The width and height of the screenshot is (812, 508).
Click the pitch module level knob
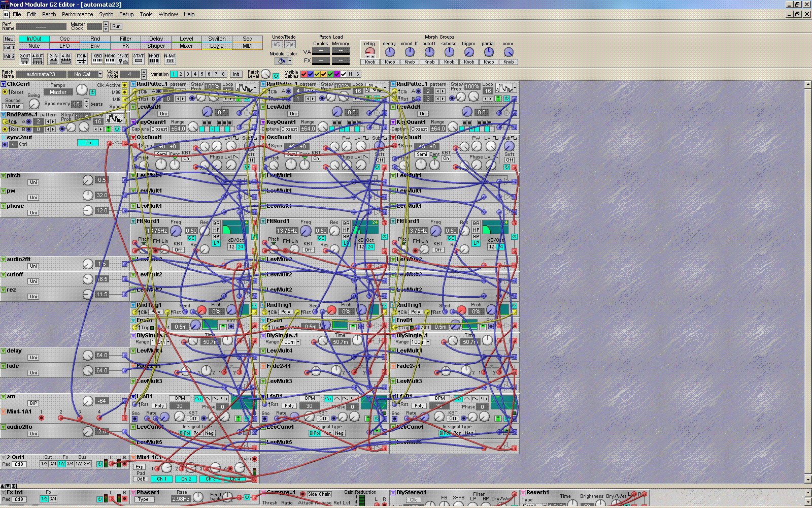pyautogui.click(x=88, y=180)
